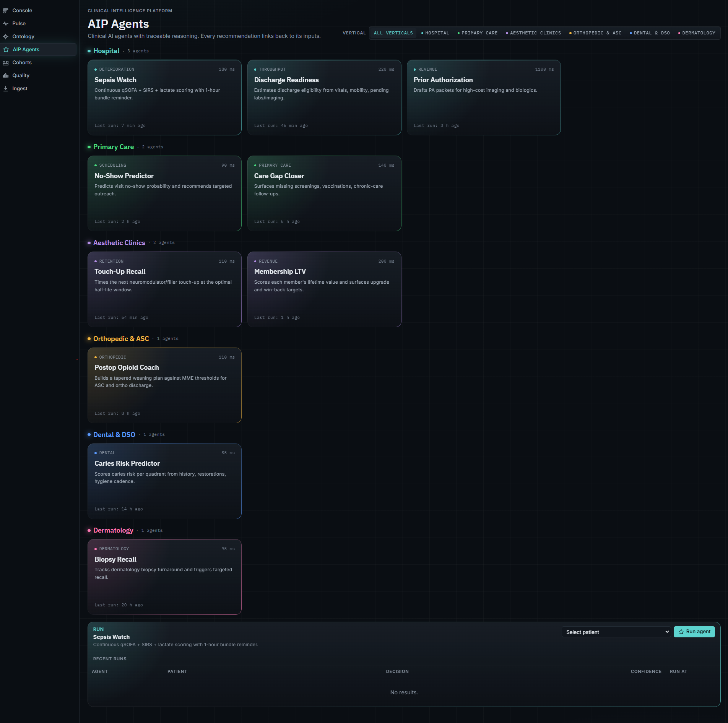The height and width of the screenshot is (723, 728).
Task: Click the AIP Agents star icon
Action: pos(6,50)
